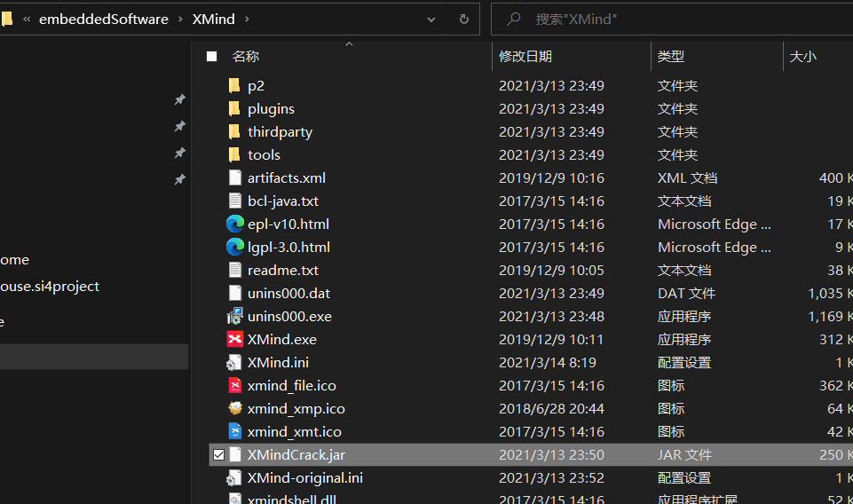Click the XMindCrack.jar file icon
853x504 pixels.
(235, 454)
